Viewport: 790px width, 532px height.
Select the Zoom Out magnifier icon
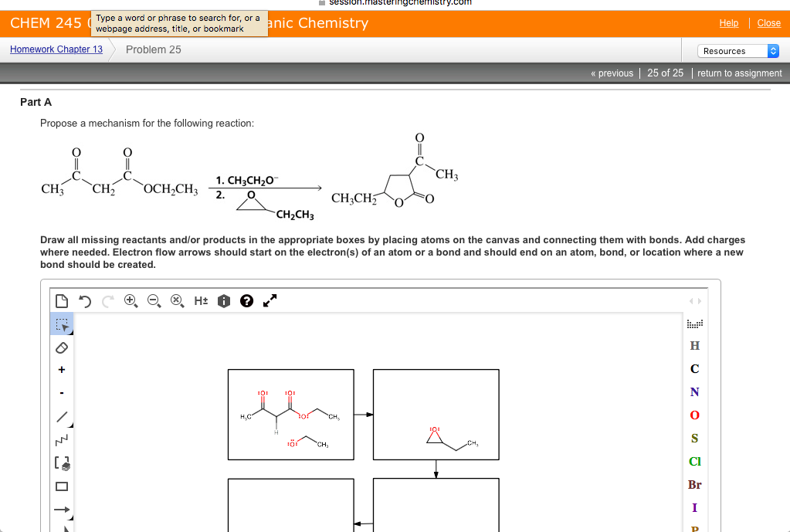point(154,300)
